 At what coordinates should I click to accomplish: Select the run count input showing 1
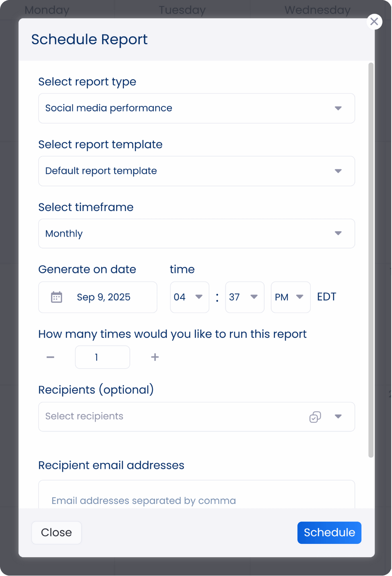click(102, 357)
